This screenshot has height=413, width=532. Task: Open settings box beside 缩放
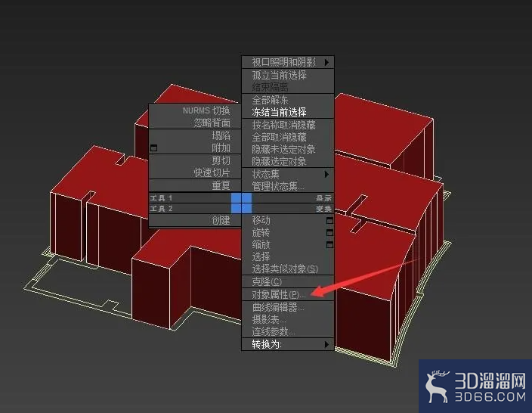[329, 245]
